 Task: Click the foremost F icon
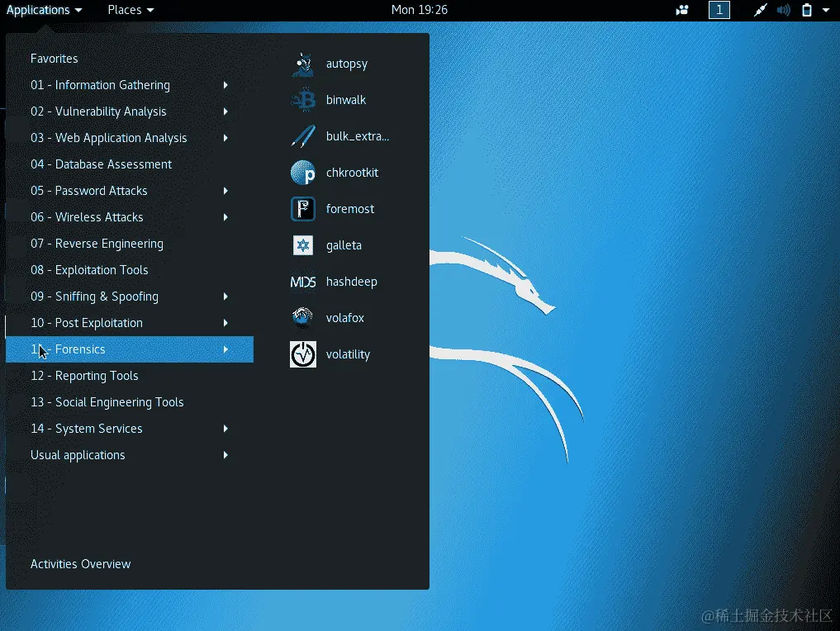pos(302,210)
